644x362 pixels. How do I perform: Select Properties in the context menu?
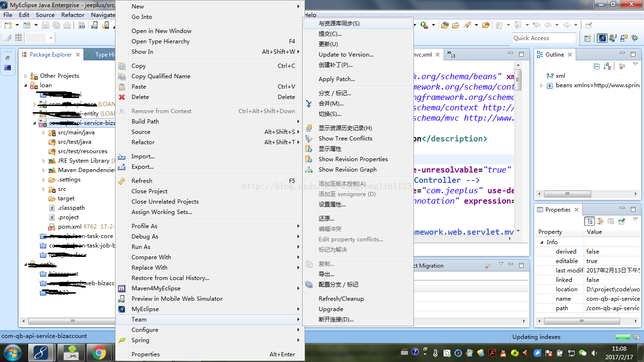[209, 354]
